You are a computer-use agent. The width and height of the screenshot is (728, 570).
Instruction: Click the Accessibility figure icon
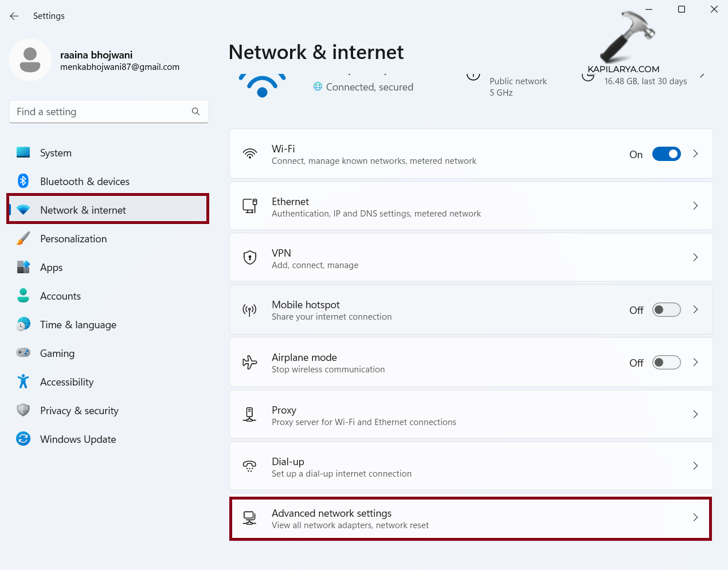(x=23, y=382)
